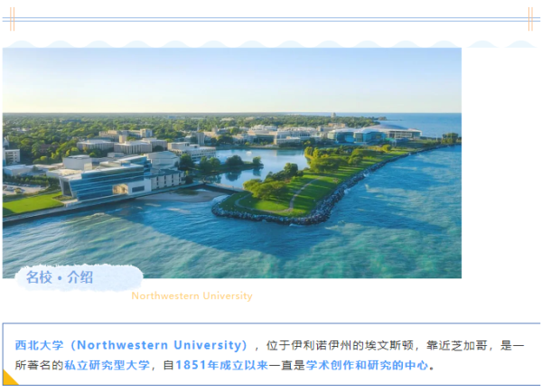The width and height of the screenshot is (542, 392).
Task: Select the text 位于伊利诺伊州的埃文斯顿
Action: tap(340, 345)
